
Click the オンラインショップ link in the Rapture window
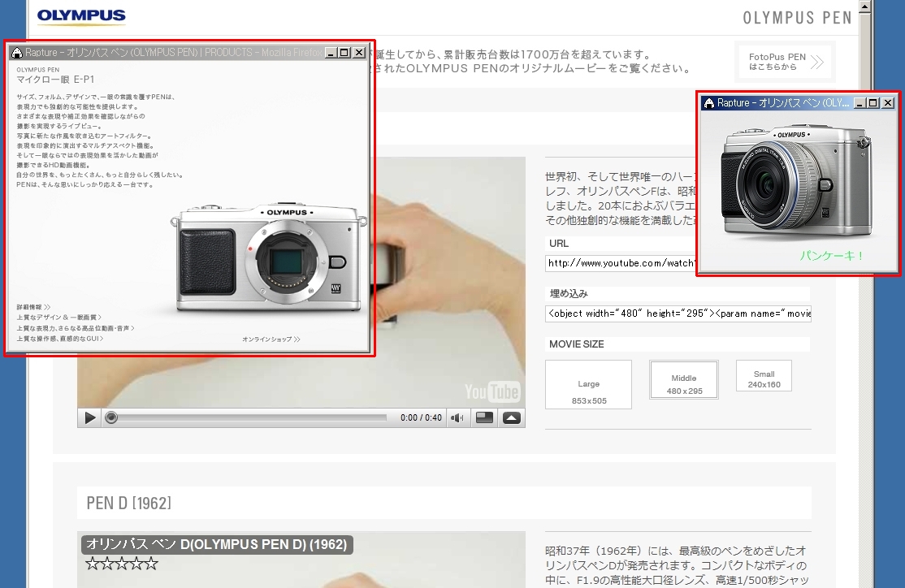(x=271, y=339)
